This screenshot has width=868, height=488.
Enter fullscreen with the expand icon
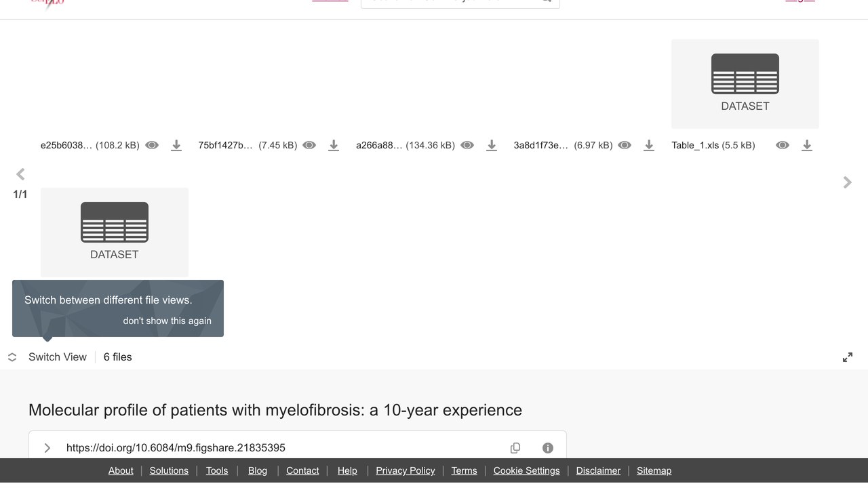click(x=848, y=357)
